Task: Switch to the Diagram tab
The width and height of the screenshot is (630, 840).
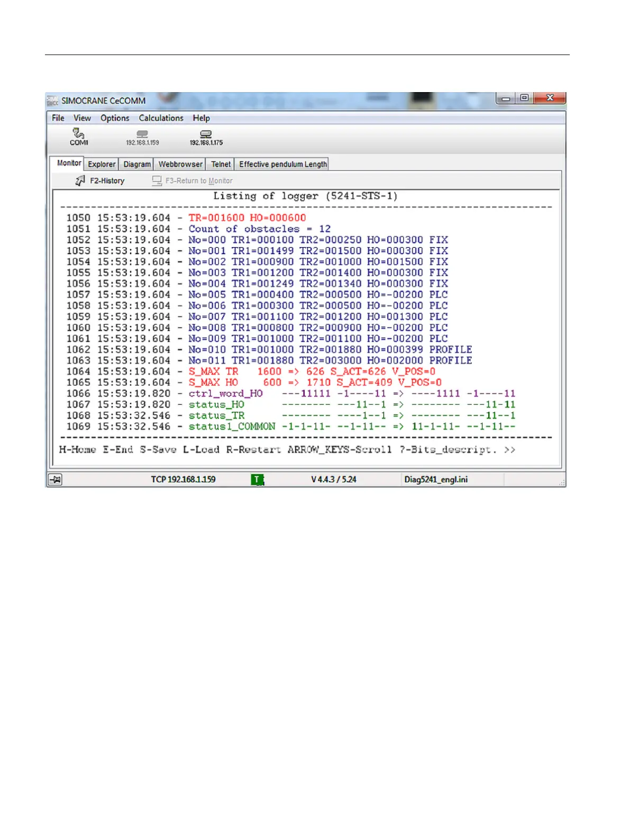Action: point(137,164)
